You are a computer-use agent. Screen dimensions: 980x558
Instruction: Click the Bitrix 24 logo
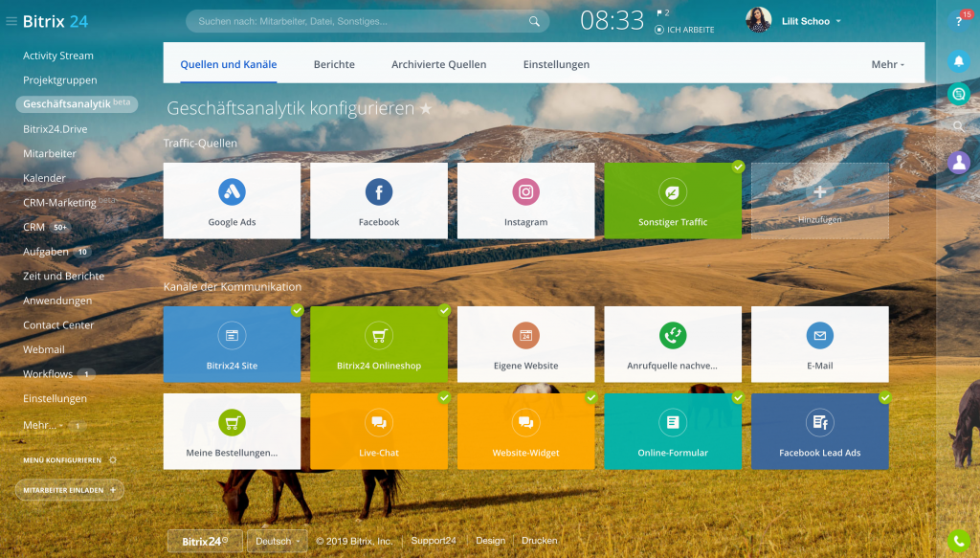tap(55, 21)
